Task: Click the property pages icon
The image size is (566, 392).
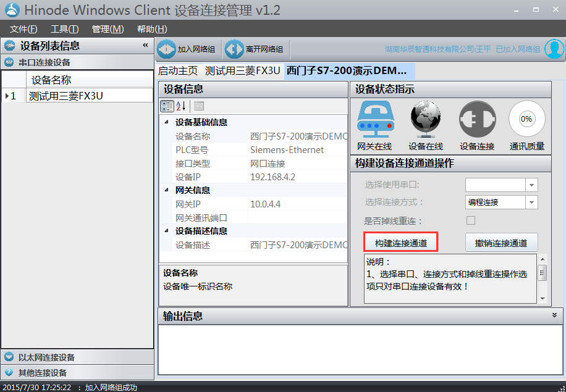Action: click(199, 106)
